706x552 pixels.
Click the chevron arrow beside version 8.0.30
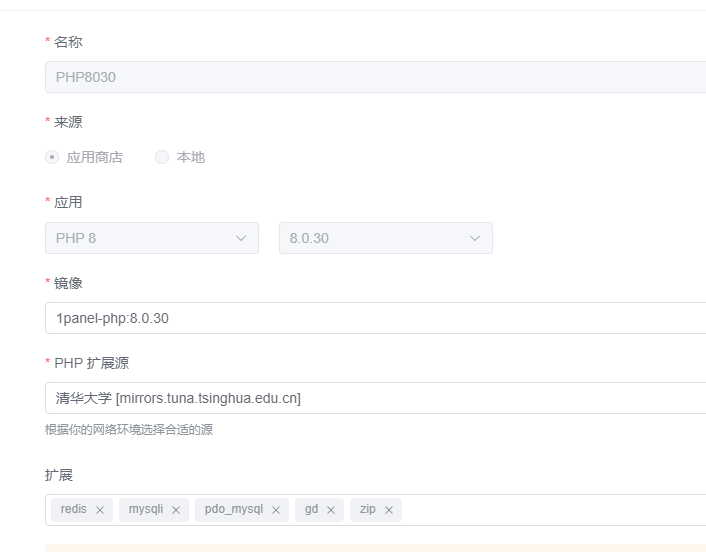pyautogui.click(x=474, y=238)
